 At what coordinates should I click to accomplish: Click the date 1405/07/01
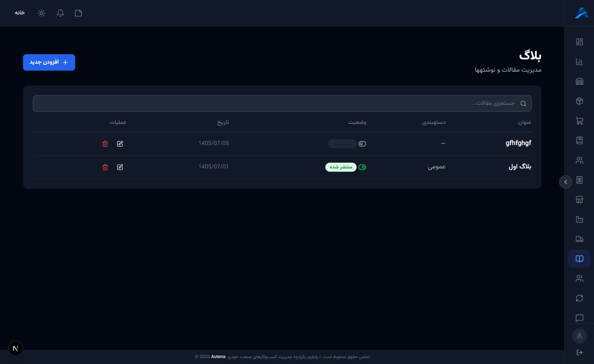214,167
